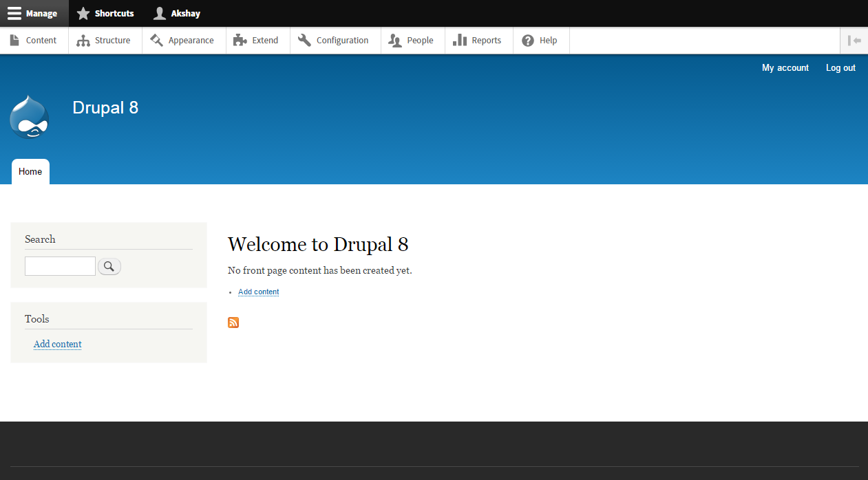Screen dimensions: 868x480
Task: Focus the Search text field
Action: [60, 266]
